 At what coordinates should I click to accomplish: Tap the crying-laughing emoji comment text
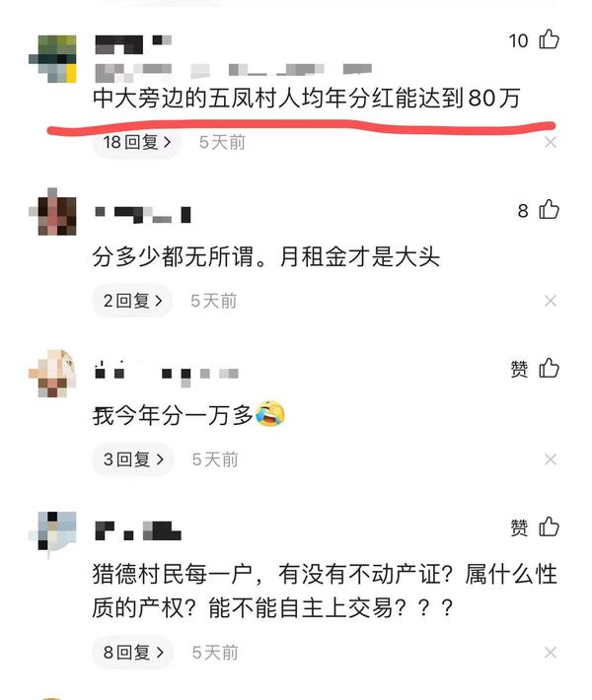[x=188, y=415]
